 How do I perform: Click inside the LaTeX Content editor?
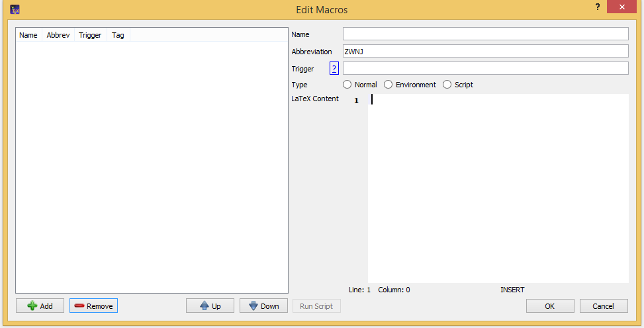click(498, 188)
